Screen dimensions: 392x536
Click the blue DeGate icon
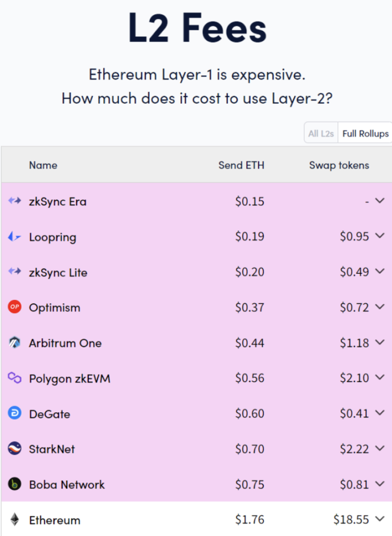(x=15, y=413)
